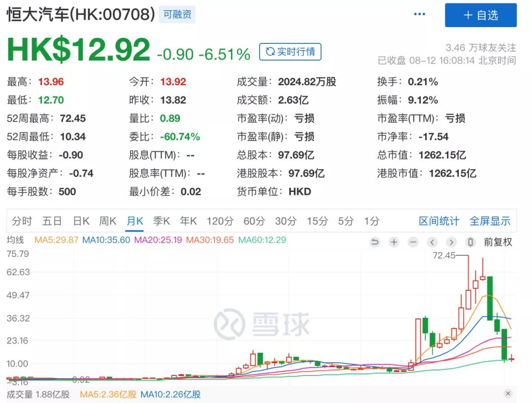Pan chart right with right chevron icon

coord(451,242)
